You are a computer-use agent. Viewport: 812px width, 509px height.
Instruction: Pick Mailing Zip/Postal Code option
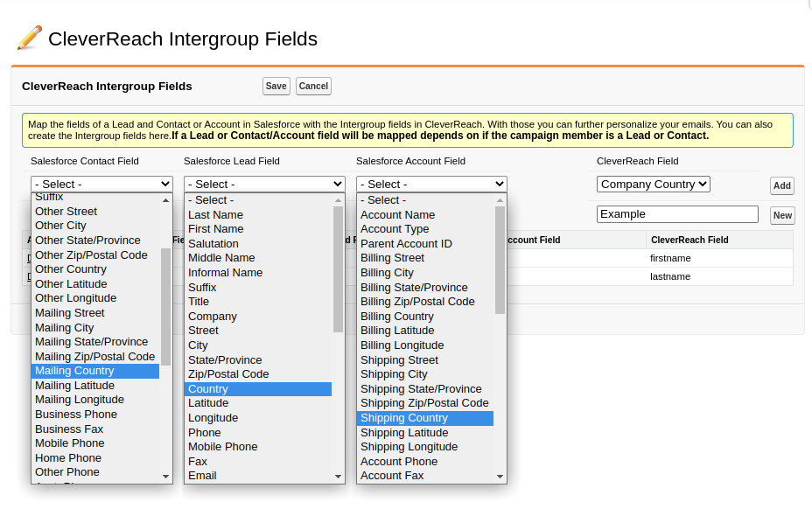95,356
